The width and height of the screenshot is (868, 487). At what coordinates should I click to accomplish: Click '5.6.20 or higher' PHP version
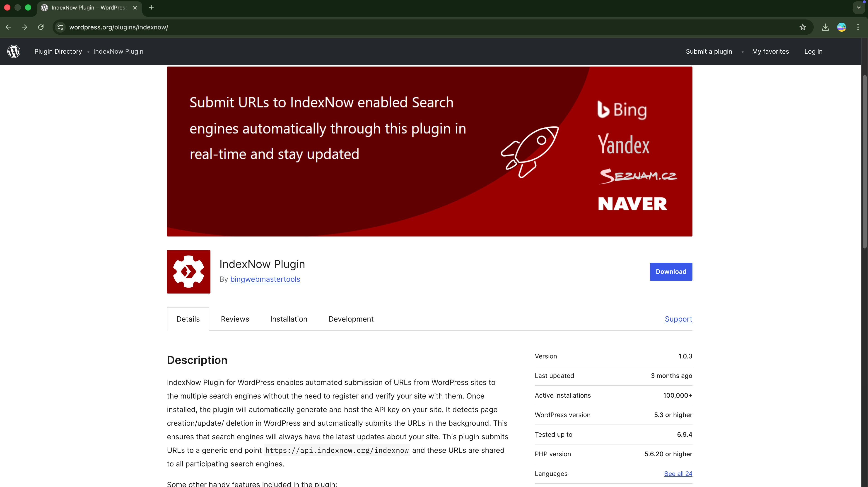[x=668, y=454]
